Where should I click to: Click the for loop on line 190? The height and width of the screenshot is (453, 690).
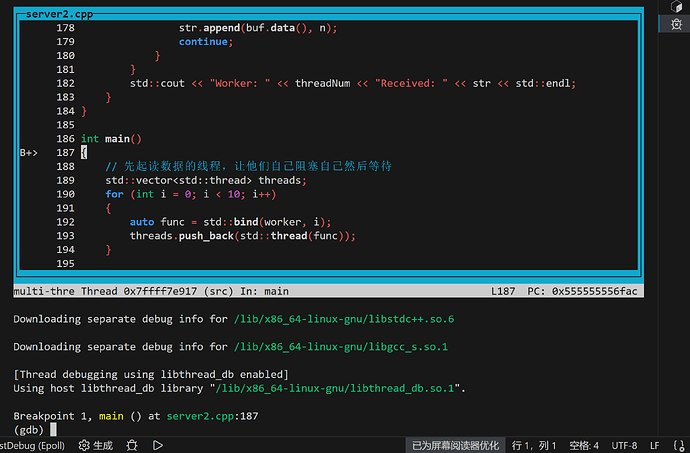(x=191, y=194)
